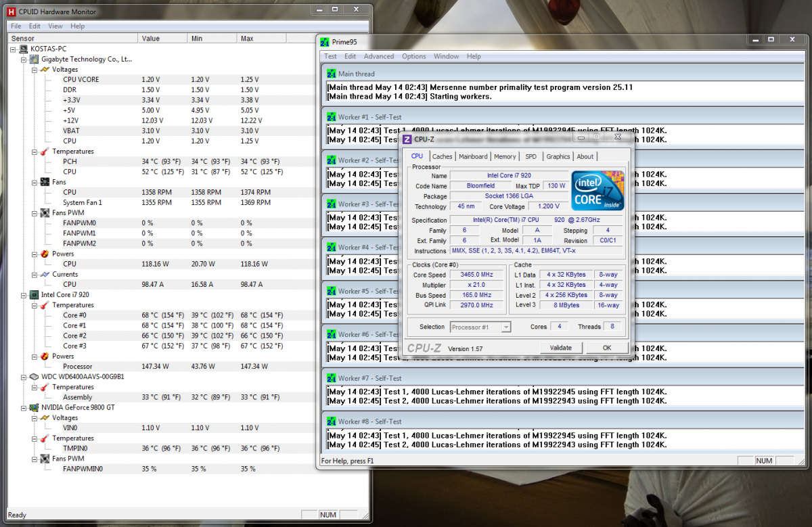The height and width of the screenshot is (527, 812).
Task: Switch to the Caches tab in CPU-Z
Action: [x=442, y=156]
